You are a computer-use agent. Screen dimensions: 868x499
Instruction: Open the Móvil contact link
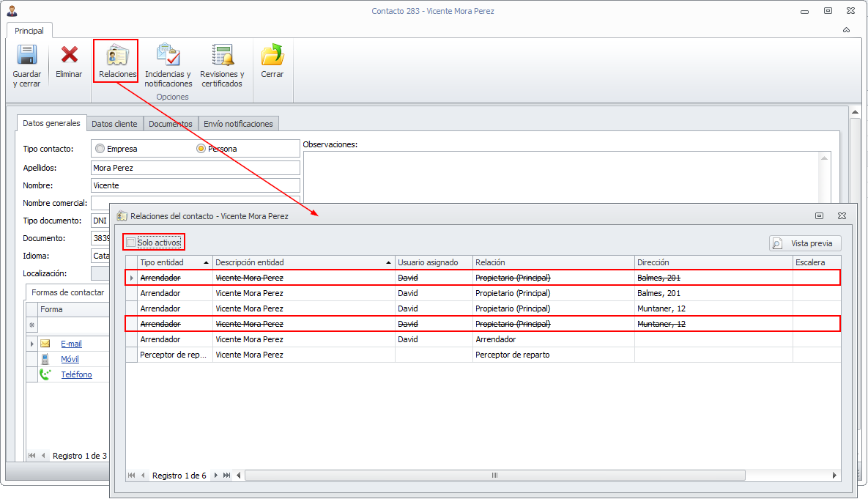(x=70, y=359)
